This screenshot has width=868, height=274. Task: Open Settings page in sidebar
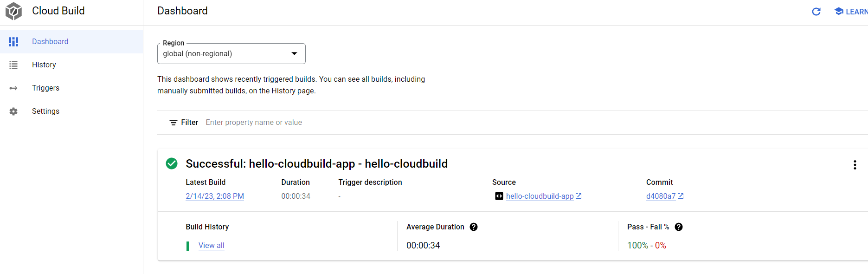(71, 111)
